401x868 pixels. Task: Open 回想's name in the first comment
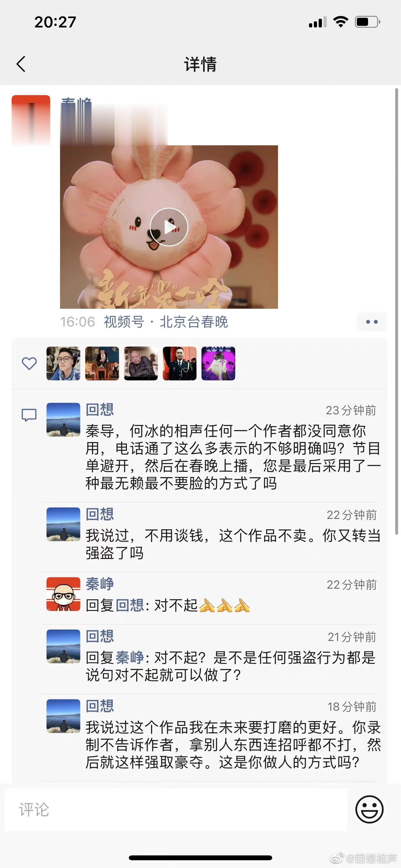pos(100,410)
